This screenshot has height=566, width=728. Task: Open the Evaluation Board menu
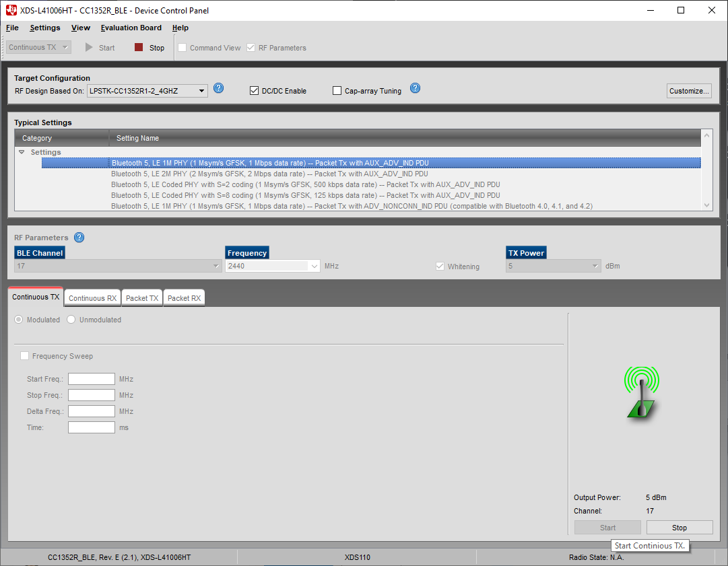131,28
